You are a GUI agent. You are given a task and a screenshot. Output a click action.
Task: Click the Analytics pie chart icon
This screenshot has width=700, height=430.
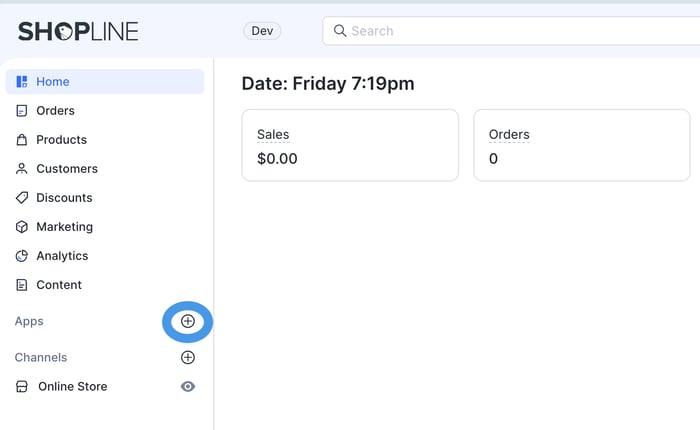[x=22, y=256]
